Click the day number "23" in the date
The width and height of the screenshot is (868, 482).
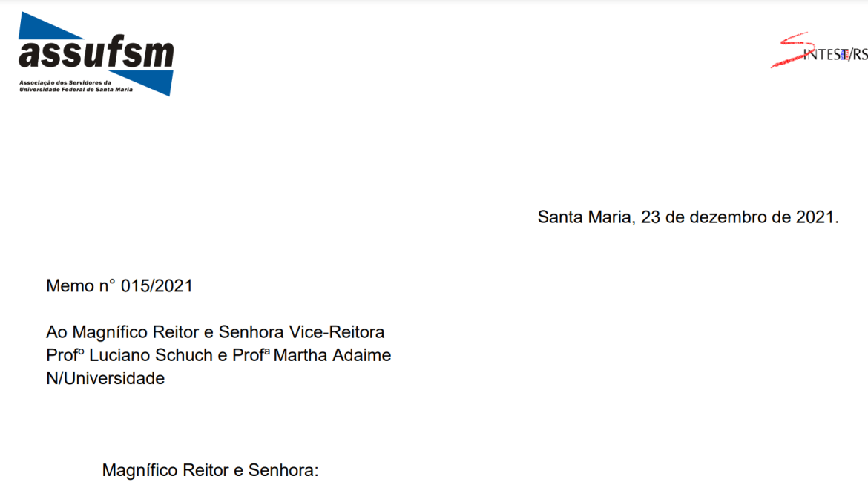[x=651, y=218]
